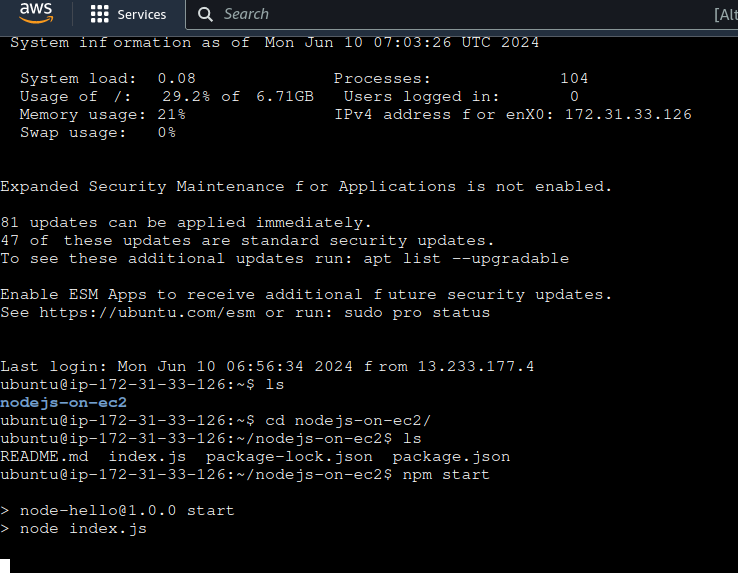The image size is (738, 573).
Task: Click the Memory usage 21% text
Action: [103, 114]
